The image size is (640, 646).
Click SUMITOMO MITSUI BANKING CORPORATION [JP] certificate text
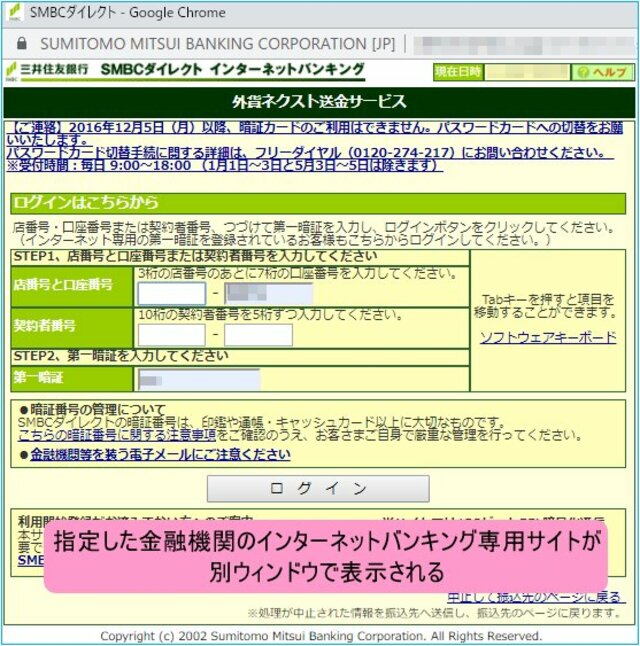click(218, 44)
